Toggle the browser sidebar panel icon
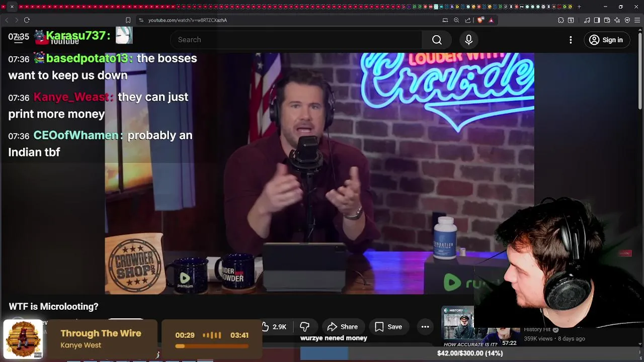This screenshot has height=362, width=644. pyautogui.click(x=597, y=20)
